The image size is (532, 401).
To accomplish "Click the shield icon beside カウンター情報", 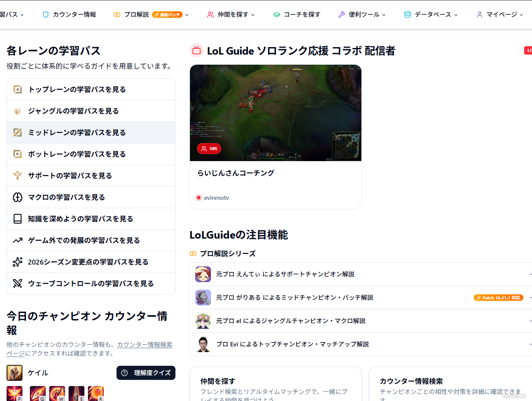I will (x=46, y=15).
